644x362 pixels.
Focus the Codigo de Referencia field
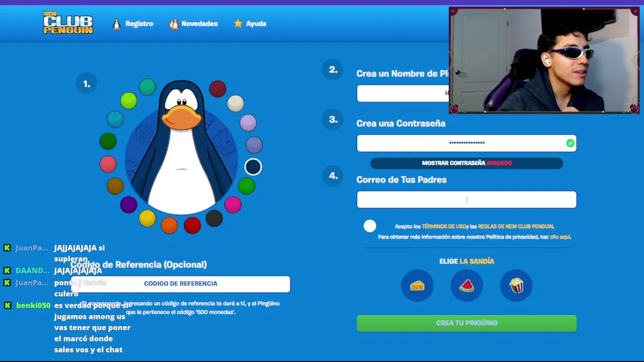pyautogui.click(x=181, y=284)
